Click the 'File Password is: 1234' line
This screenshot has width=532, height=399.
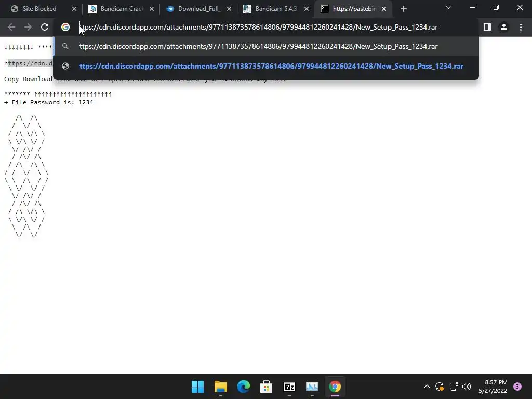point(48,102)
